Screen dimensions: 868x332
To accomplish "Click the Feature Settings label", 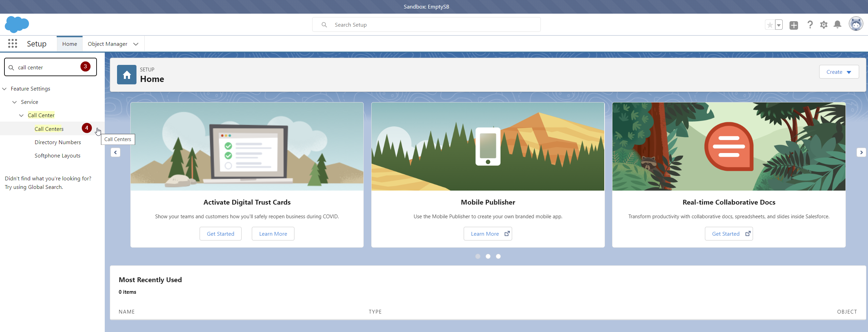I will 30,88.
